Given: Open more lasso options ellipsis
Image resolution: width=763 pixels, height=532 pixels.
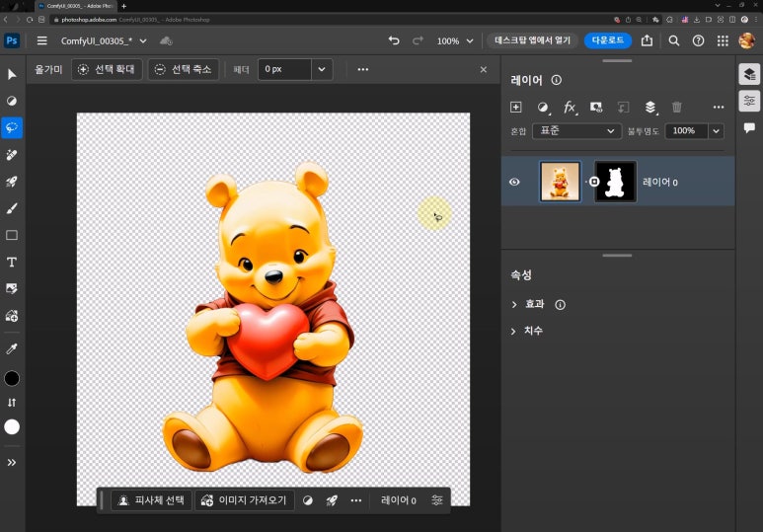Looking at the screenshot, I should pyautogui.click(x=363, y=70).
